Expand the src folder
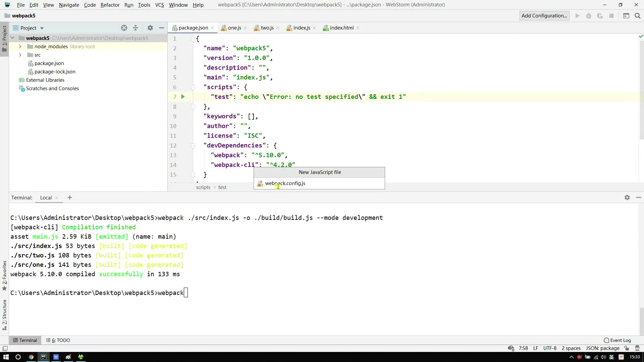 [x=20, y=55]
